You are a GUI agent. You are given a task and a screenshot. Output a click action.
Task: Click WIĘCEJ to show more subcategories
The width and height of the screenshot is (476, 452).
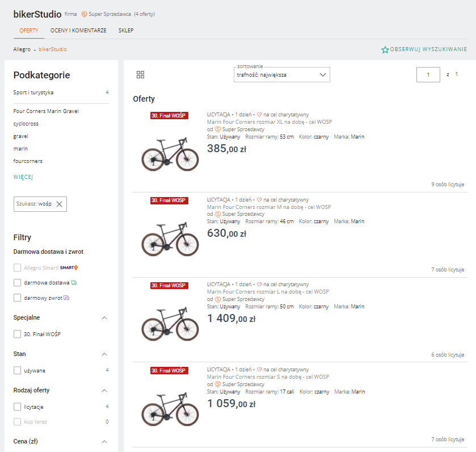pos(23,177)
